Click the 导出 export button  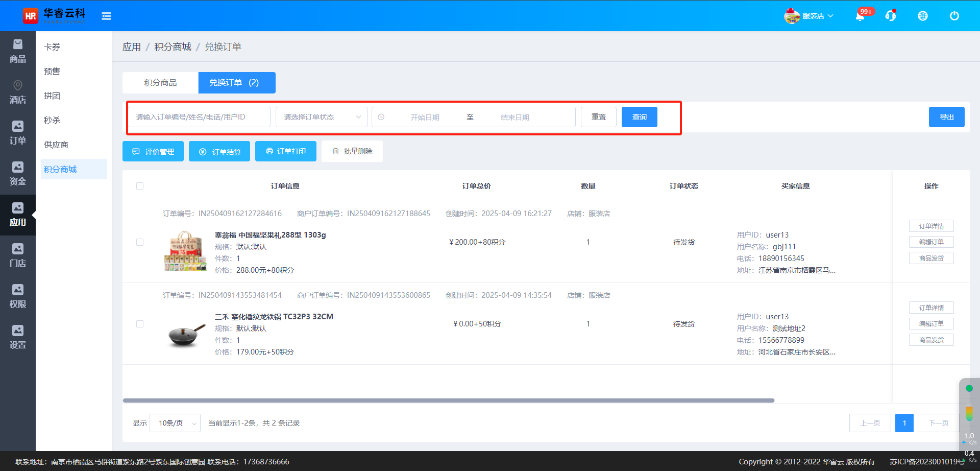pyautogui.click(x=946, y=117)
